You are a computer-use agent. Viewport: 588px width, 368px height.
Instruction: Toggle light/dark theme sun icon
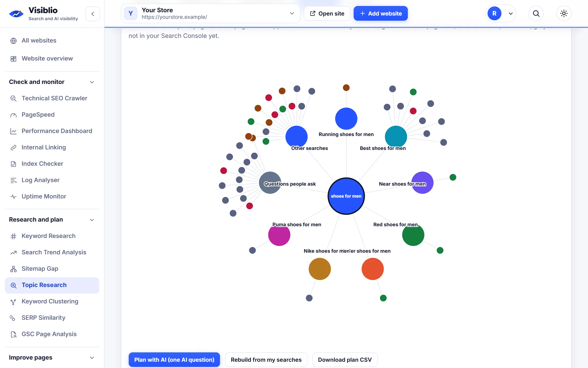pos(564,13)
